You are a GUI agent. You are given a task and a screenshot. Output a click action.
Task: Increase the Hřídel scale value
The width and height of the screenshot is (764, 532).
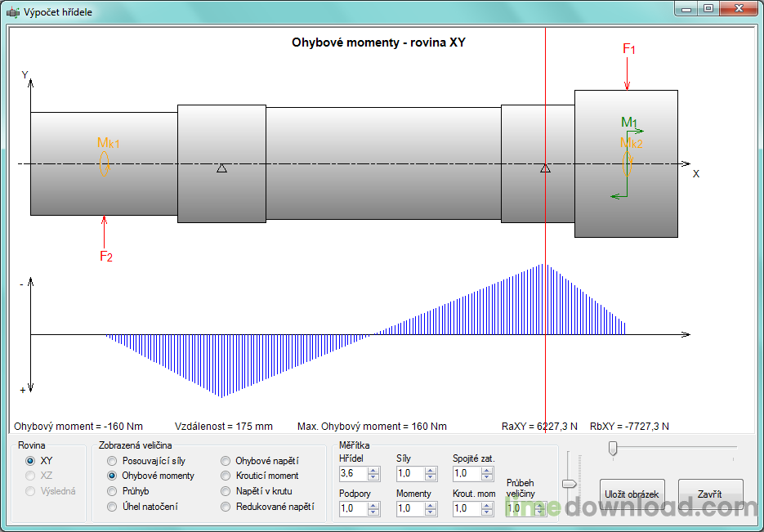coord(373,470)
